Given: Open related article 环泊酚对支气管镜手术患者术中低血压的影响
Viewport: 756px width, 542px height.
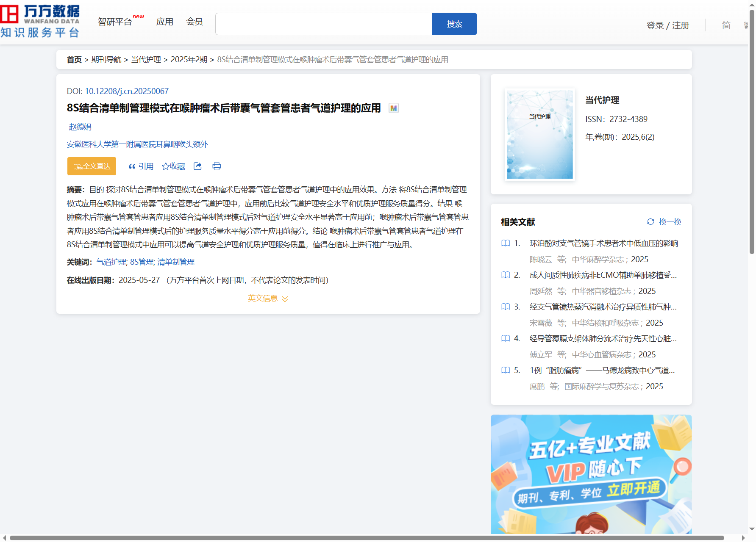Looking at the screenshot, I should (x=604, y=243).
